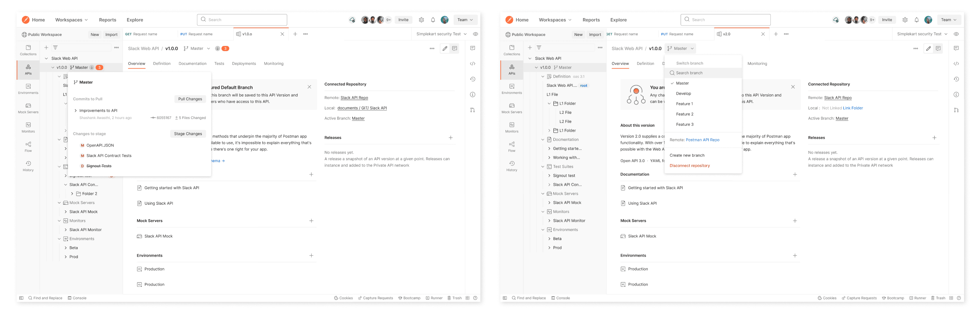Click the filter icon in the left window sidebar
Viewport: 980px width, 316px height.
pos(56,47)
